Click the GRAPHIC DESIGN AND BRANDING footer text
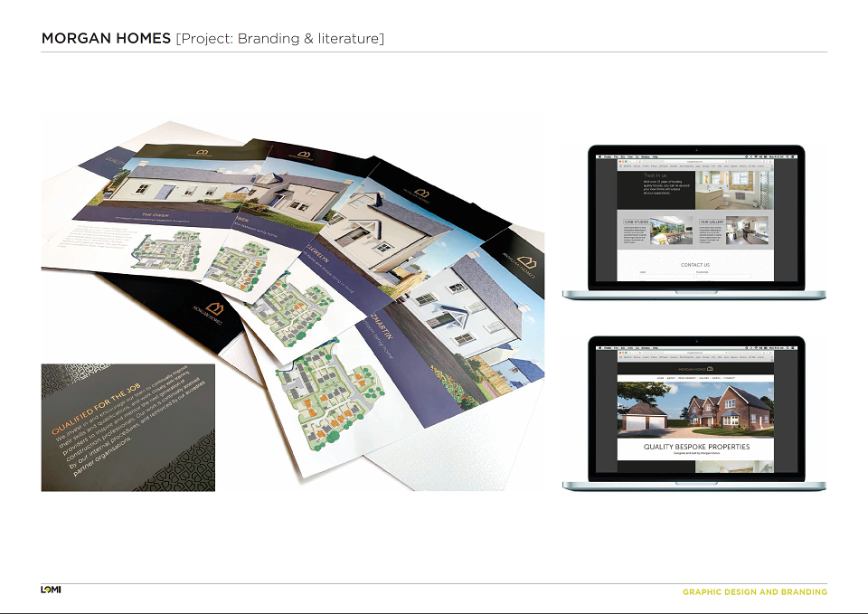Image resolution: width=868 pixels, height=614 pixels. click(x=754, y=592)
